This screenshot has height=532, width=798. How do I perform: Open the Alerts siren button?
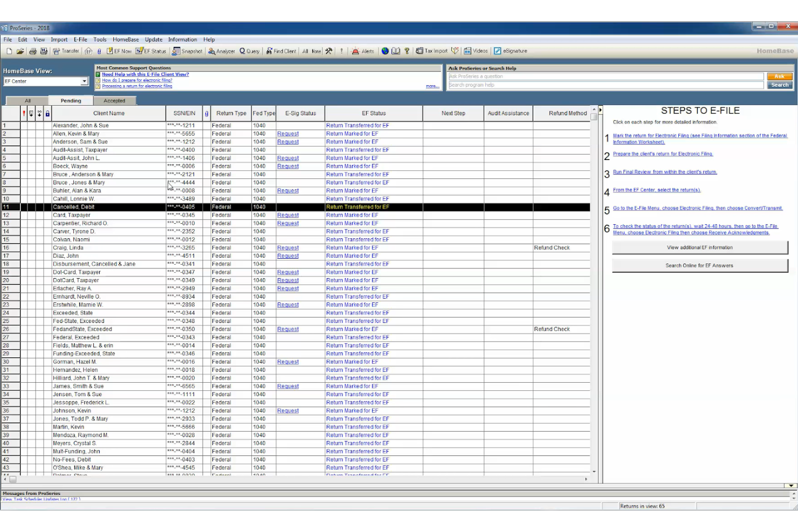363,51
